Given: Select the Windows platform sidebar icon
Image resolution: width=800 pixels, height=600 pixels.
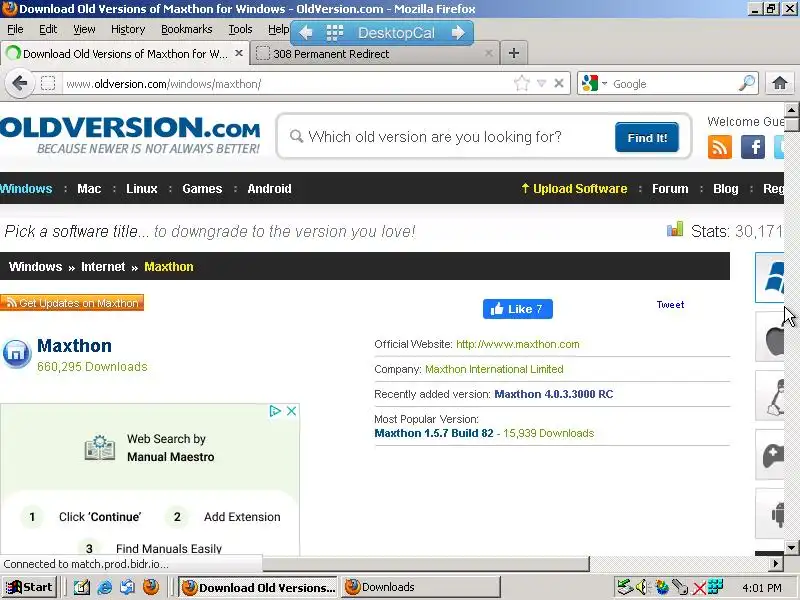Looking at the screenshot, I should [x=770, y=277].
